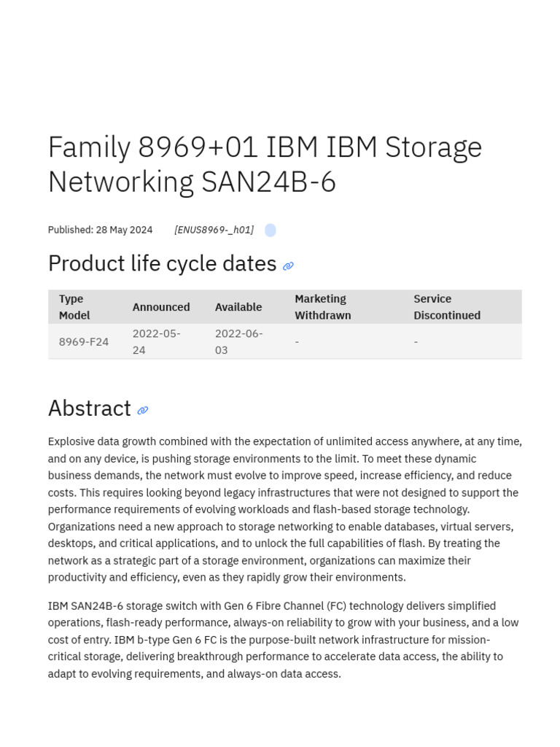Click the Service Discontinued column header

446,307
